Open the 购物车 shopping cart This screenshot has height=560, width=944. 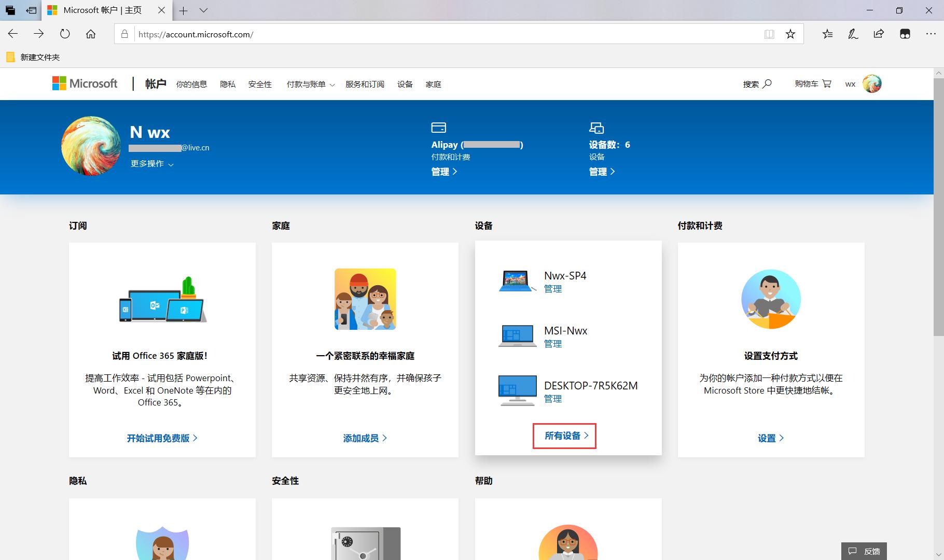811,83
